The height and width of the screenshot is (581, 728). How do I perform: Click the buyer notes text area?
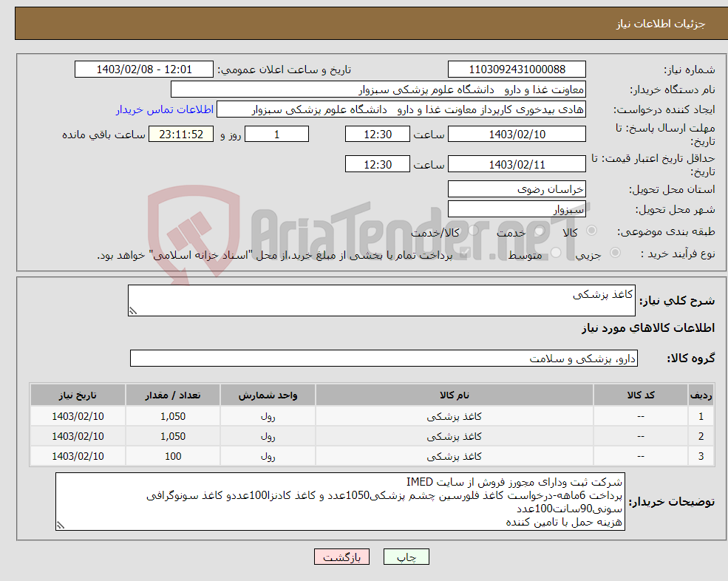[340, 502]
